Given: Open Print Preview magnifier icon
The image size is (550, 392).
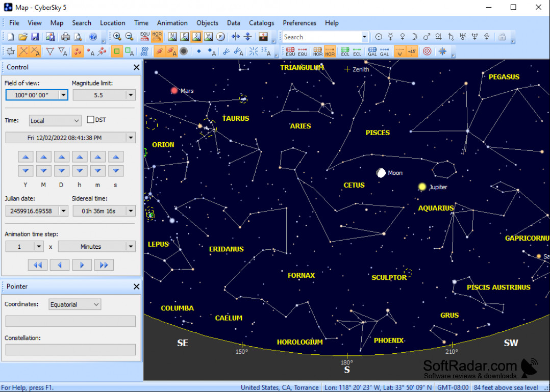Looking at the screenshot, I should click(78, 37).
